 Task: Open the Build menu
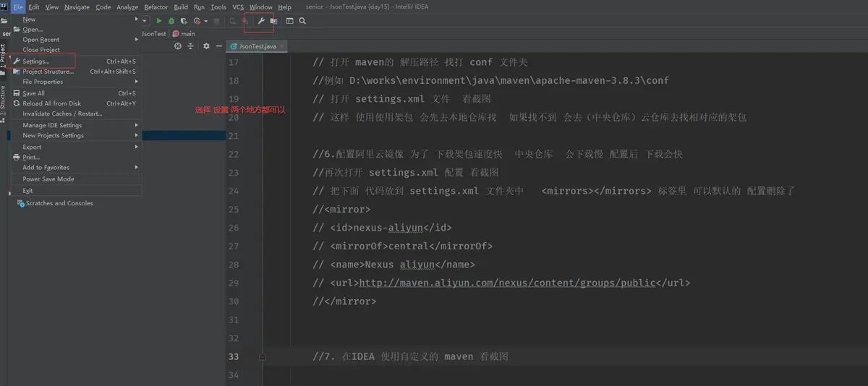pyautogui.click(x=181, y=7)
